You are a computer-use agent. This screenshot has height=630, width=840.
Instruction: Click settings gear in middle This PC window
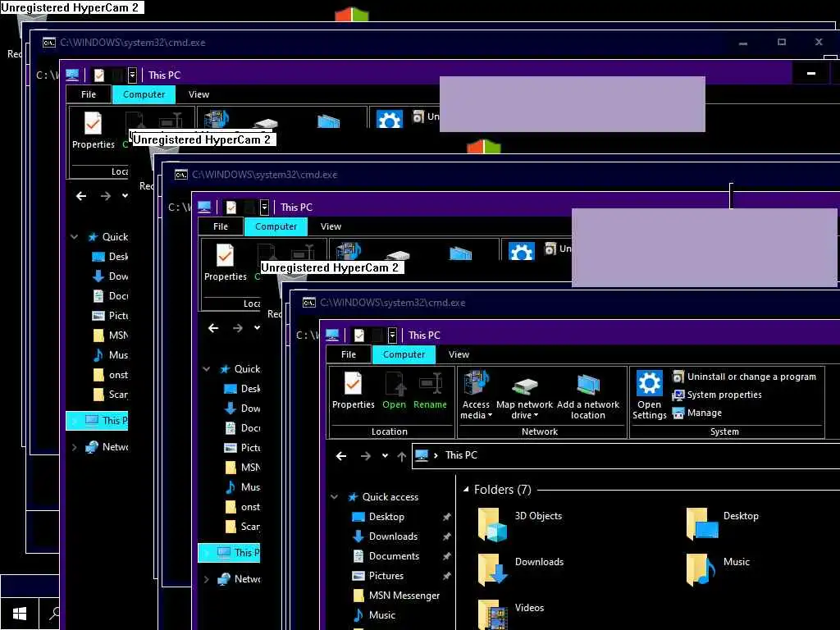tap(521, 251)
